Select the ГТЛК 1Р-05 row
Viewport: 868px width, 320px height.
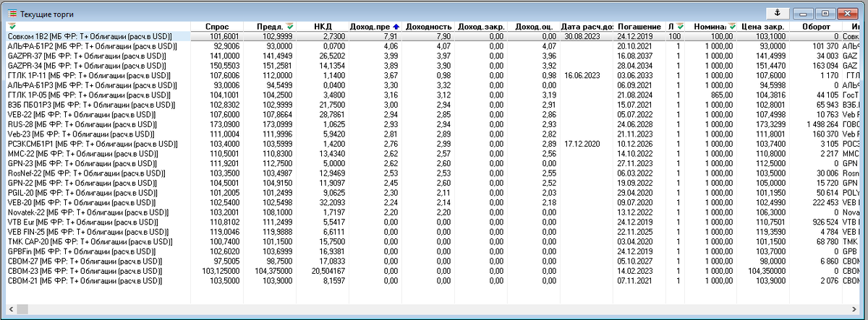[x=434, y=94]
